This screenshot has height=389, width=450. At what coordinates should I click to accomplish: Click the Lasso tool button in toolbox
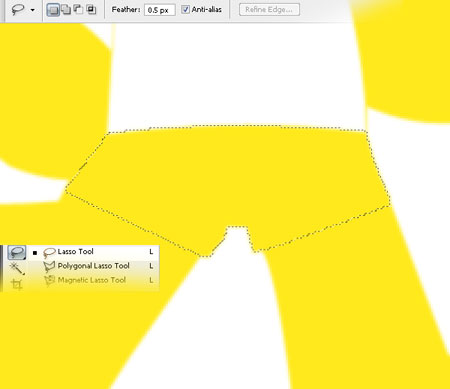click(x=17, y=252)
